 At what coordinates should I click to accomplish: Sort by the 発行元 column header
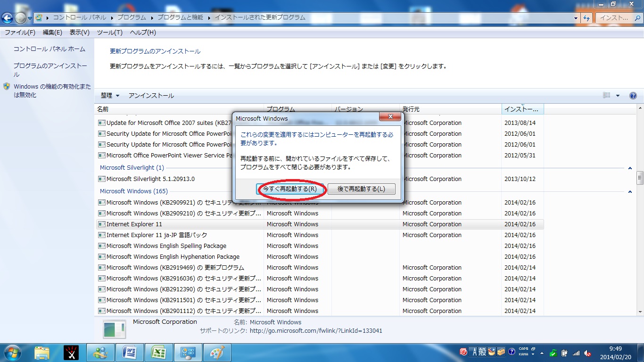pyautogui.click(x=450, y=109)
